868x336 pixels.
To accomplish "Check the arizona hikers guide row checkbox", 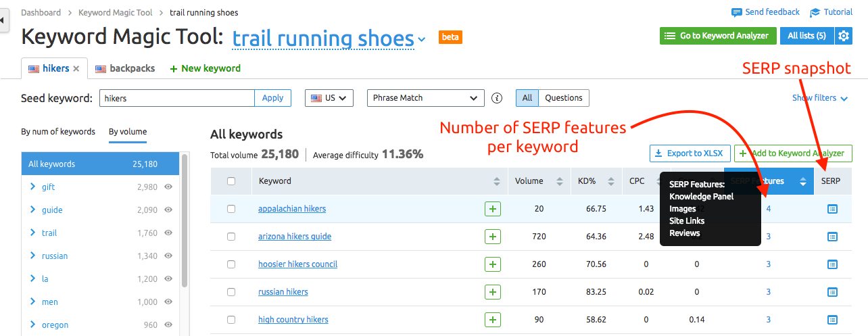I will pos(231,237).
